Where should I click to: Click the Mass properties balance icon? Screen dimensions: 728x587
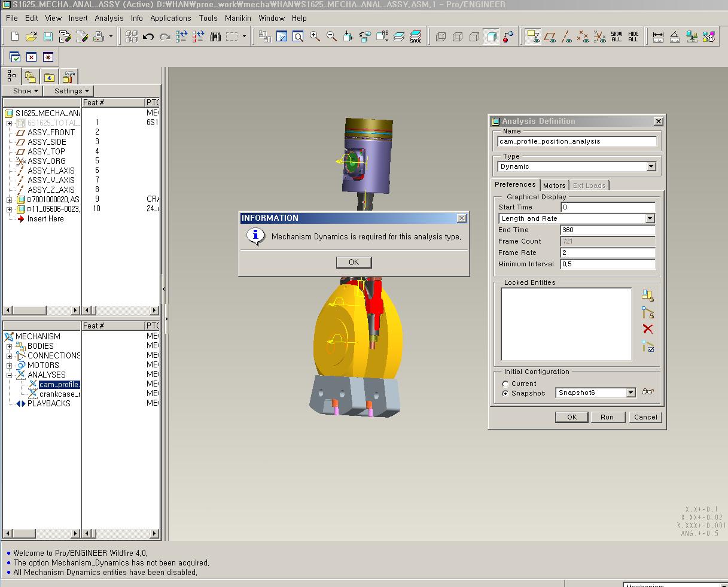[x=692, y=37]
